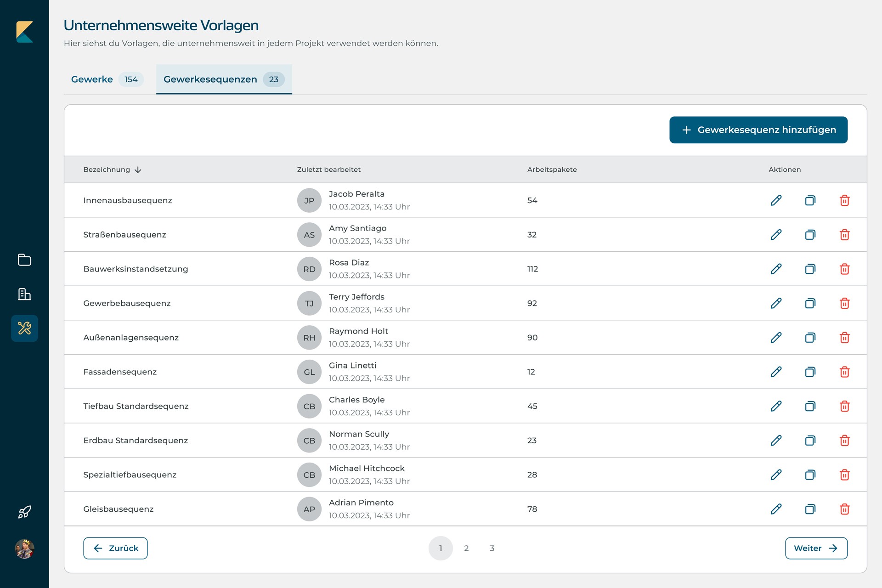Open the folder icon in the sidebar

pos(24,260)
